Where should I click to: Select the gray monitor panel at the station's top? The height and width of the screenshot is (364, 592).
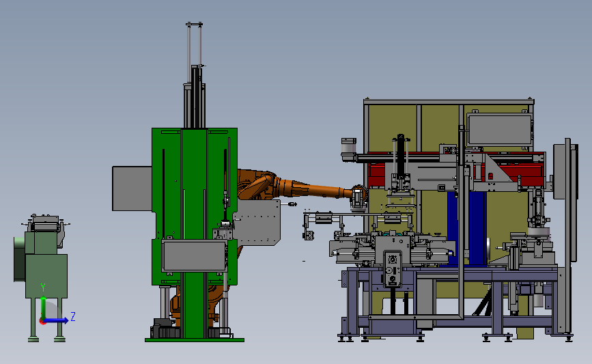click(x=500, y=130)
